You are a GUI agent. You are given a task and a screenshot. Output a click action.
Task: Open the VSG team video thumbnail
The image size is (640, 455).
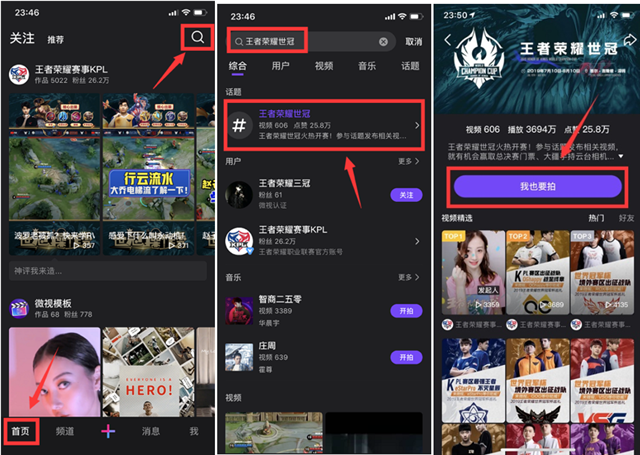[602, 380]
